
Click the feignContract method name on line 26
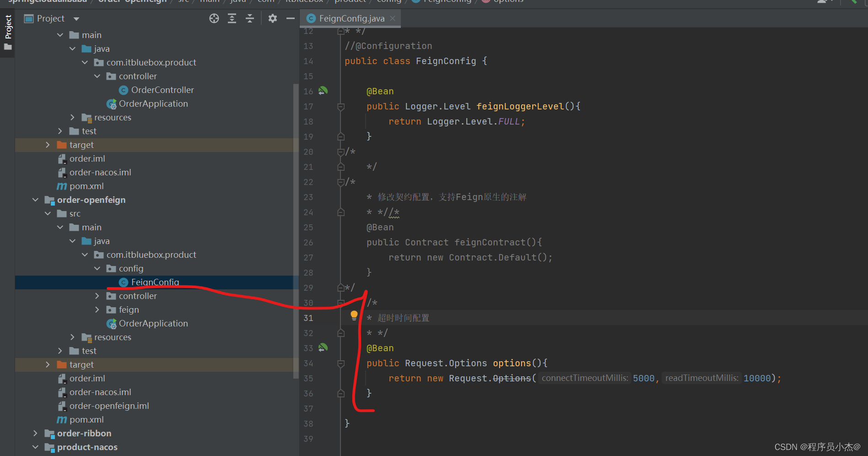[490, 242]
